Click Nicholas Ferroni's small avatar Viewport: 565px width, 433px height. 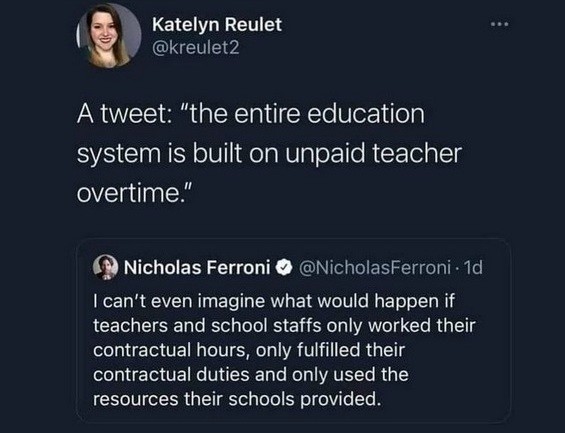coord(106,267)
